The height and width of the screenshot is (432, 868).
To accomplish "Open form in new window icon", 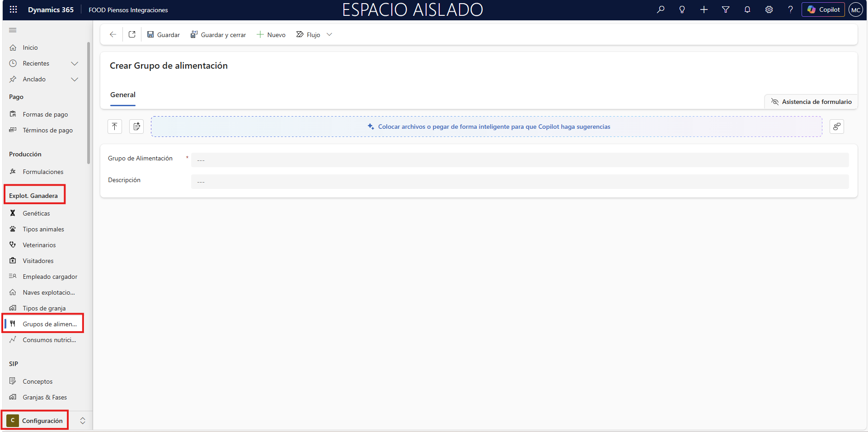I will 132,35.
